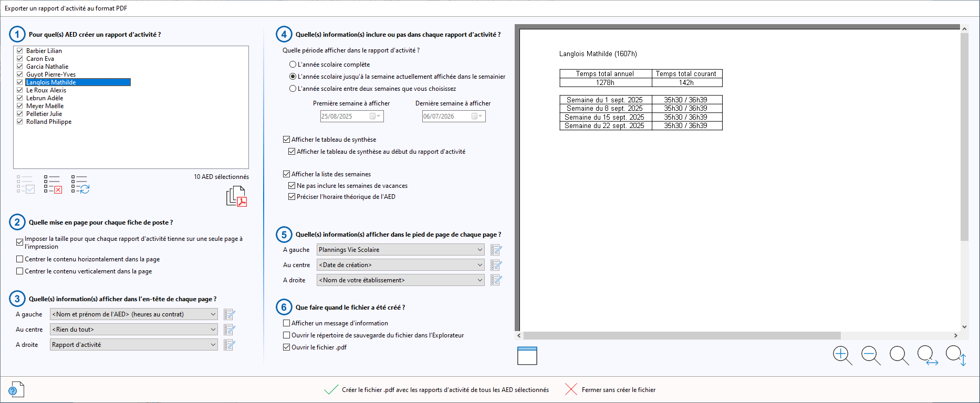Edit the header left text 'A gauche'
Screen dimensions: 980x403
coord(230,314)
